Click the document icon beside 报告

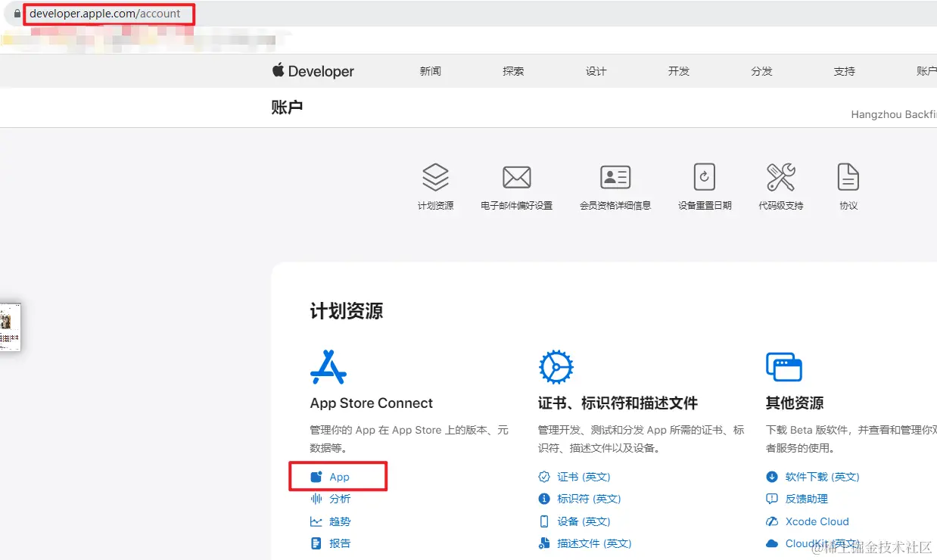pos(316,543)
